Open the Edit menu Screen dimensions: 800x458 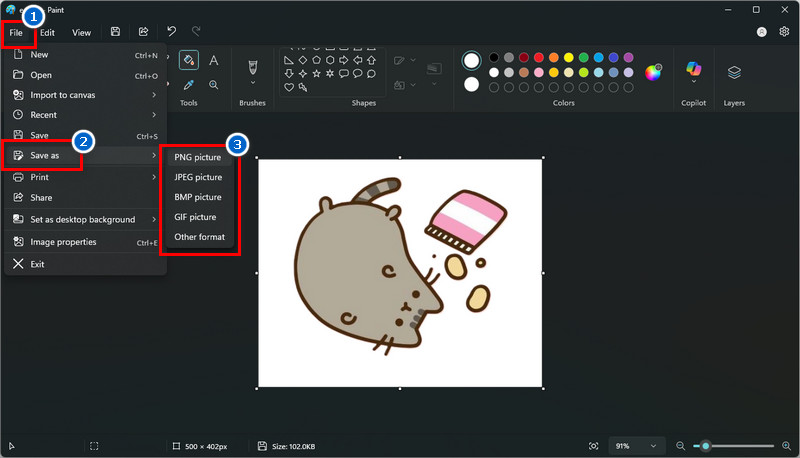tap(47, 33)
